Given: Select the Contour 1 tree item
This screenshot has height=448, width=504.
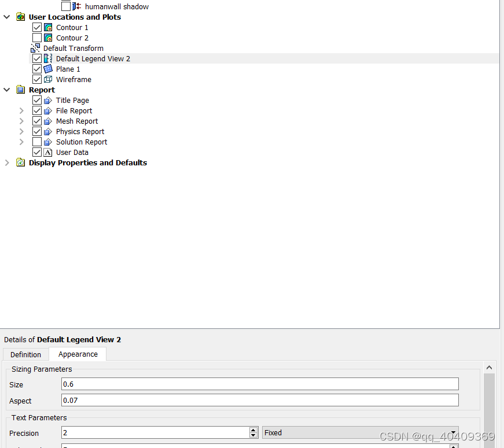Looking at the screenshot, I should click(x=72, y=27).
